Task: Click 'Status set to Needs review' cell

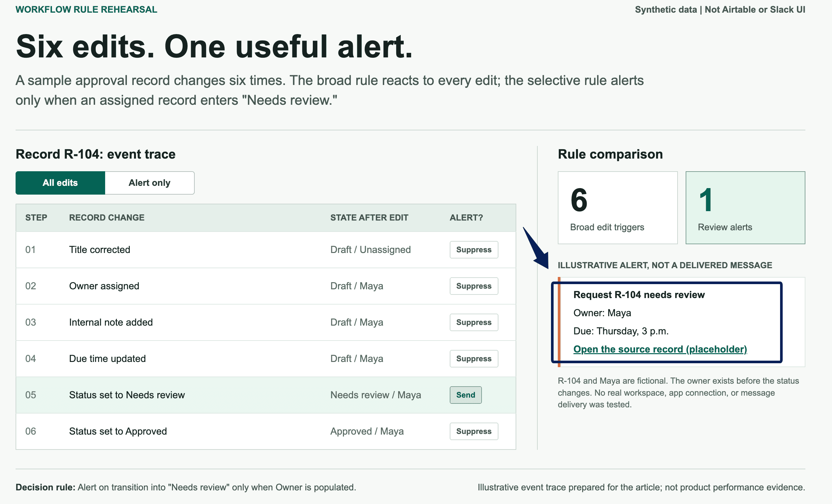Action: click(127, 395)
